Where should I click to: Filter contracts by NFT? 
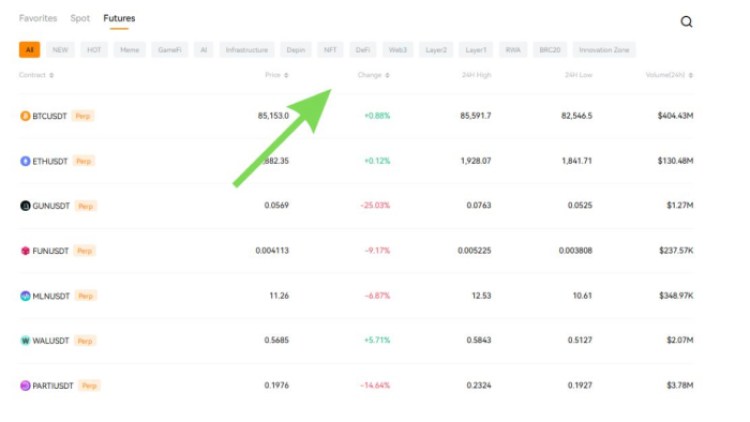[330, 50]
